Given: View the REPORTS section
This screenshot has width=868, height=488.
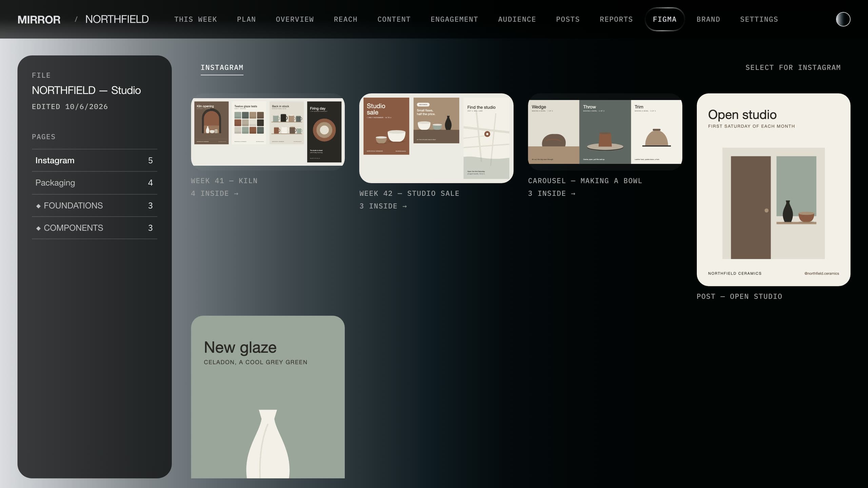Looking at the screenshot, I should pos(616,19).
